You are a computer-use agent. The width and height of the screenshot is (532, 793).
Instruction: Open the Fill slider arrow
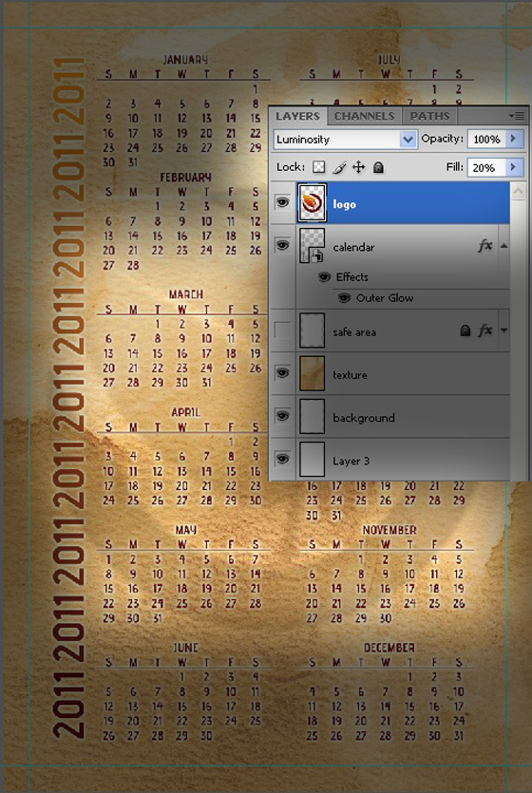pos(514,167)
